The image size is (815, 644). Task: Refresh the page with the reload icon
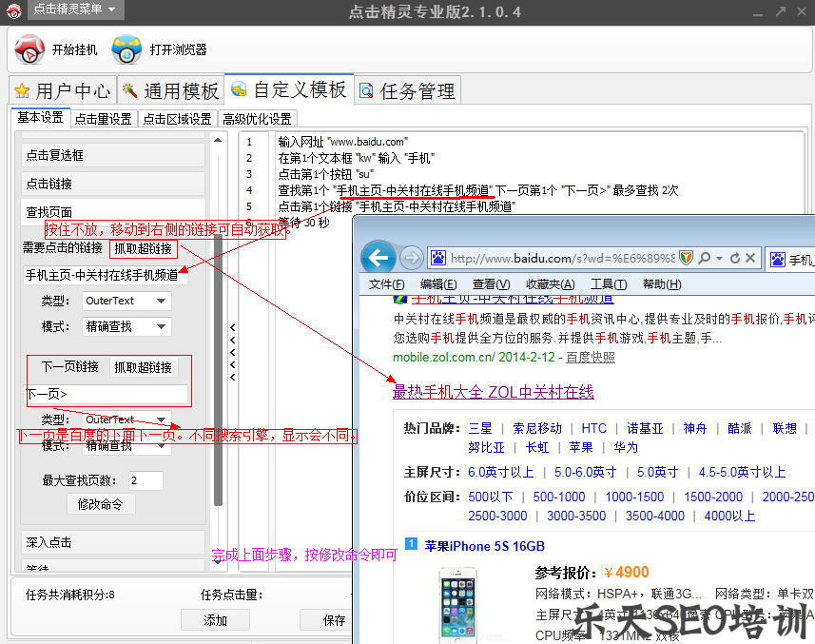click(735, 258)
